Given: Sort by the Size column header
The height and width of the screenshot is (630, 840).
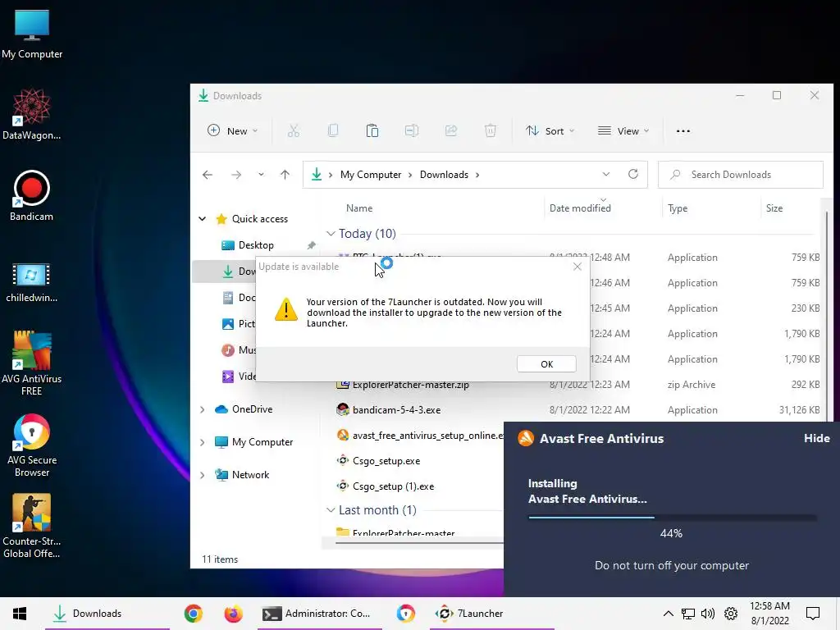Looking at the screenshot, I should [774, 208].
